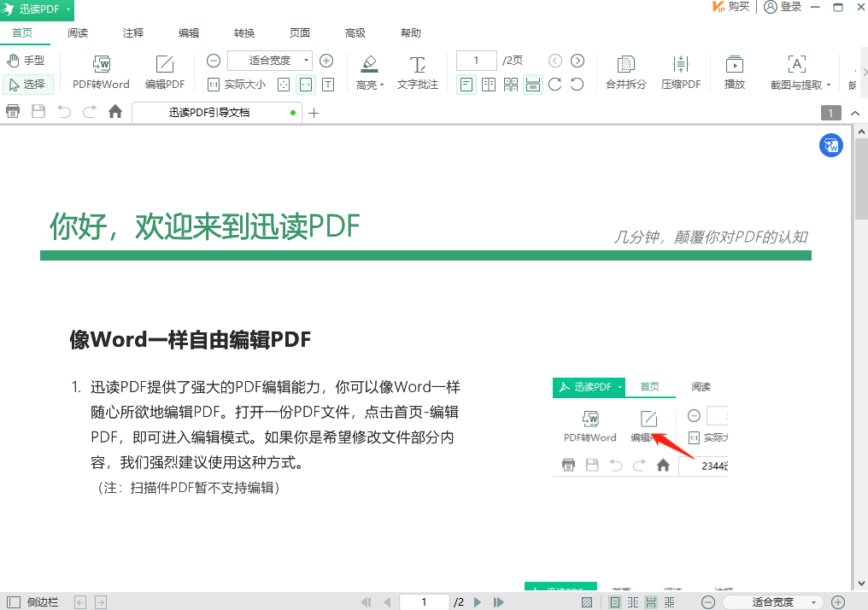Screen dimensions: 868x610
Task: Redo last action
Action: click(x=89, y=112)
